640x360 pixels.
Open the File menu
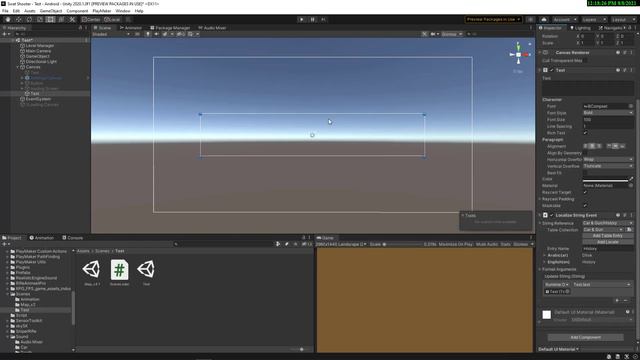point(5,11)
